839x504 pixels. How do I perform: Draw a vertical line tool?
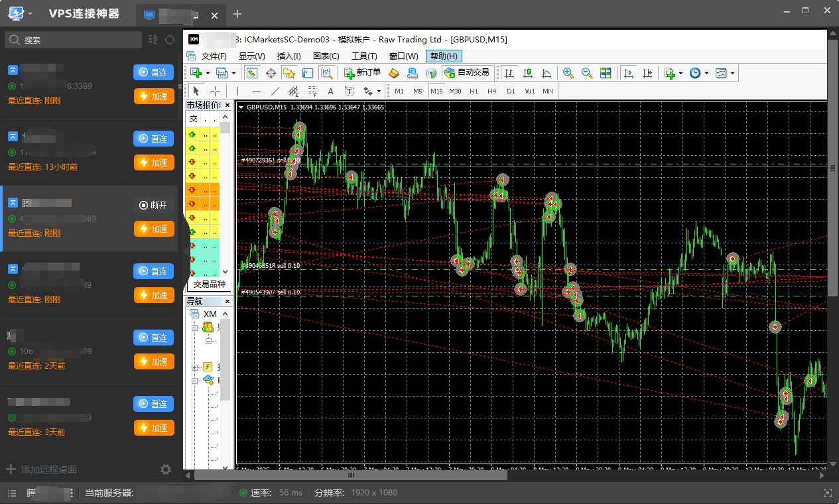tap(237, 91)
